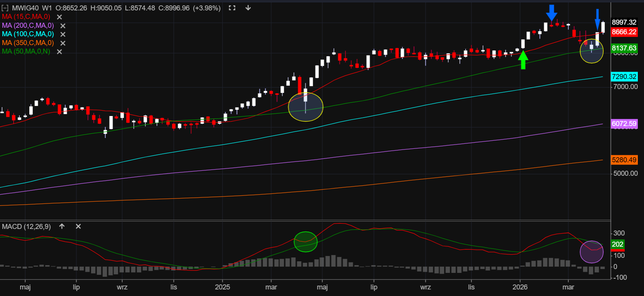Image resolution: width=644 pixels, height=296 pixels.
Task: Click the MWIG40 symbol name
Action: (x=25, y=8)
